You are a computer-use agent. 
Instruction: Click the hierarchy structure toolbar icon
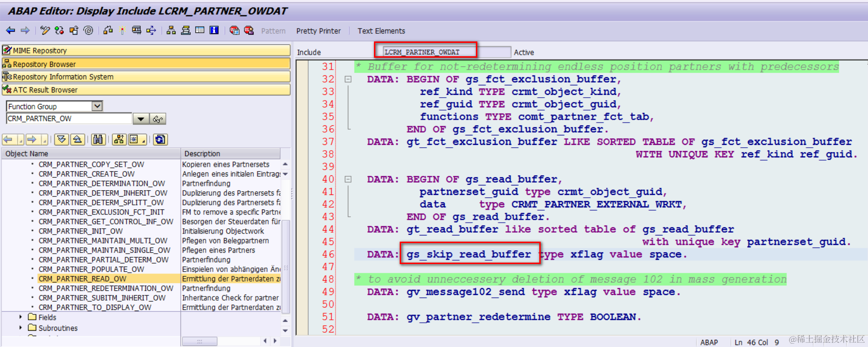click(171, 31)
